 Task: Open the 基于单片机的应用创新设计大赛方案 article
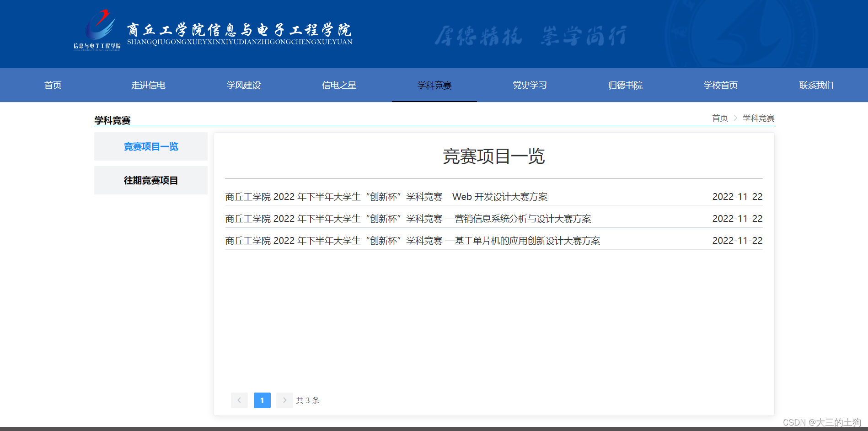[x=413, y=240]
